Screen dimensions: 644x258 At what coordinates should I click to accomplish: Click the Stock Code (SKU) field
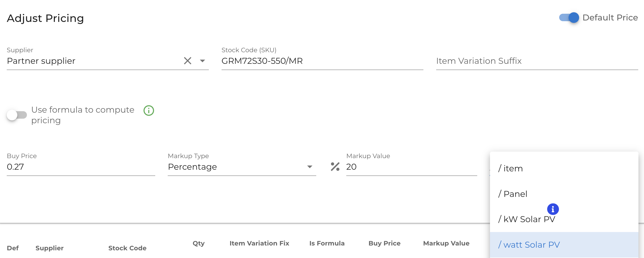pos(322,61)
